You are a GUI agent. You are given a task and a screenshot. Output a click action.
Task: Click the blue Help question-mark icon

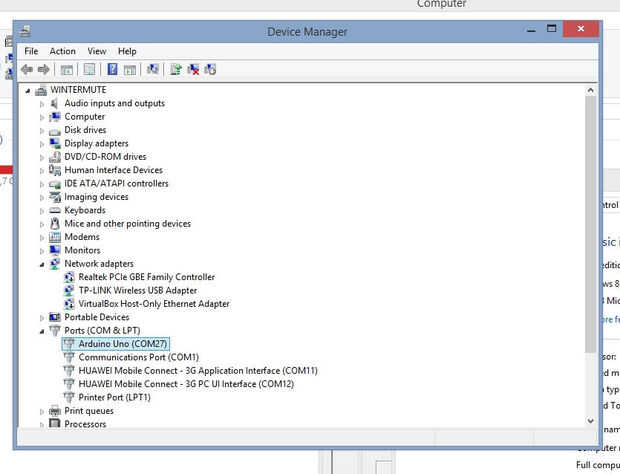click(x=112, y=70)
